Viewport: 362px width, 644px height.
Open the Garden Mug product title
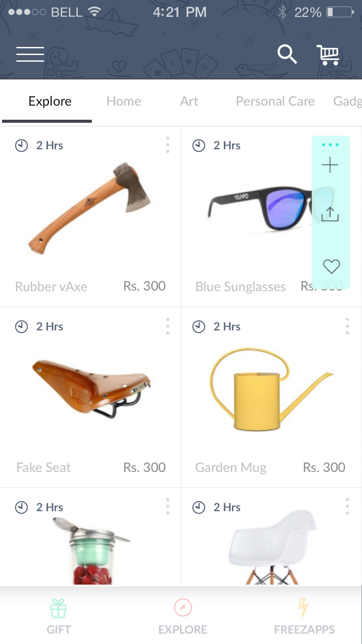click(231, 467)
